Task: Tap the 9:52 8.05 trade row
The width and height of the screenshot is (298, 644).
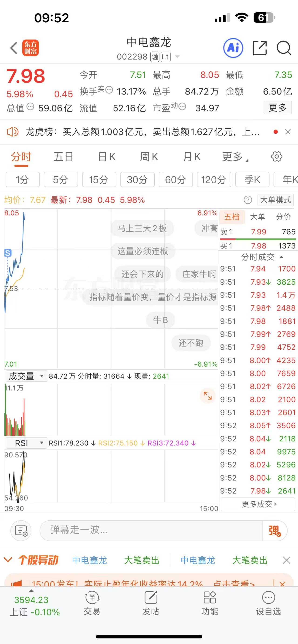Action: (x=258, y=426)
